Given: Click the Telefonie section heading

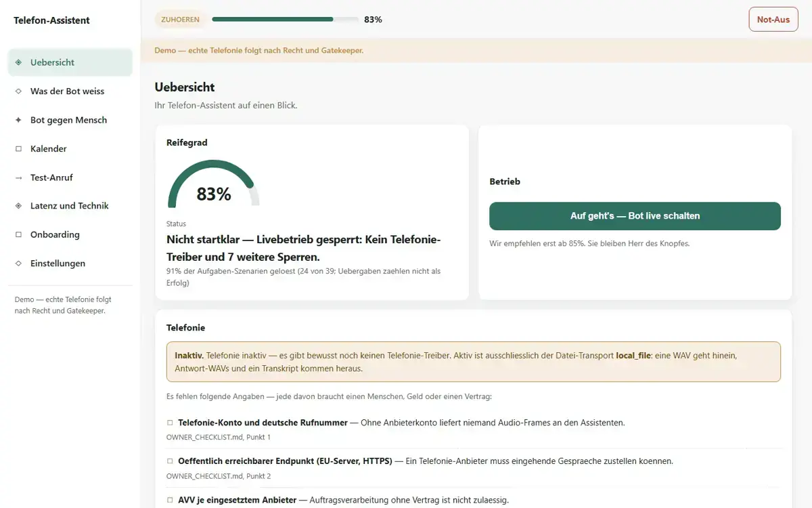Looking at the screenshot, I should (185, 328).
